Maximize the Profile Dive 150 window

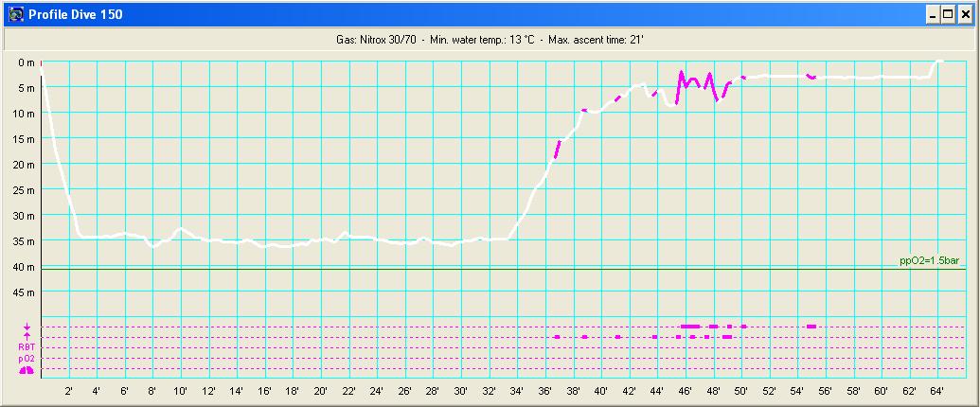click(x=948, y=14)
